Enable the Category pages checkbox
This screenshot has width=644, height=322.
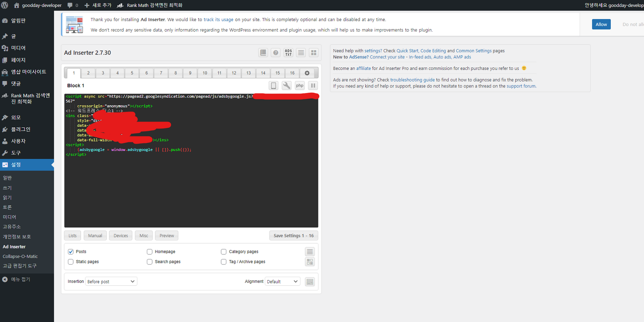click(224, 252)
